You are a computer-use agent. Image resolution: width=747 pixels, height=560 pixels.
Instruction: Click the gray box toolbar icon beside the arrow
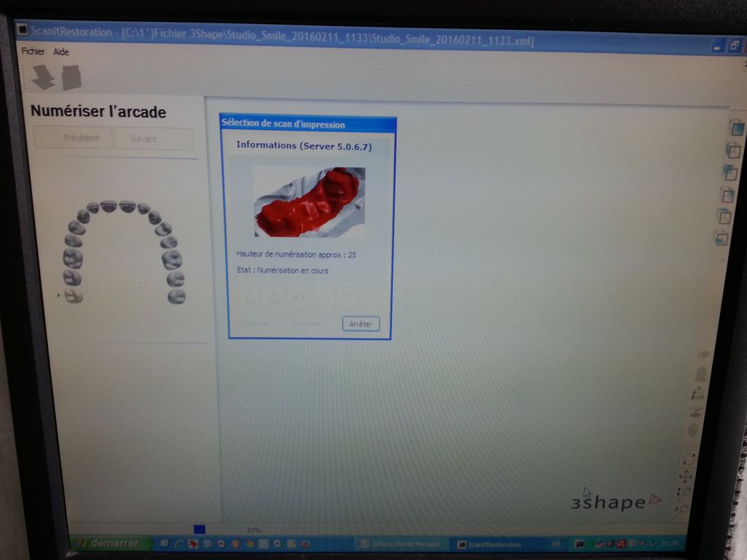click(x=71, y=77)
